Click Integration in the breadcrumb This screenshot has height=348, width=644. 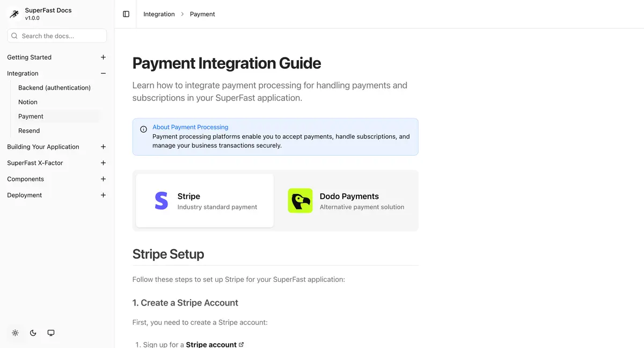coord(159,13)
